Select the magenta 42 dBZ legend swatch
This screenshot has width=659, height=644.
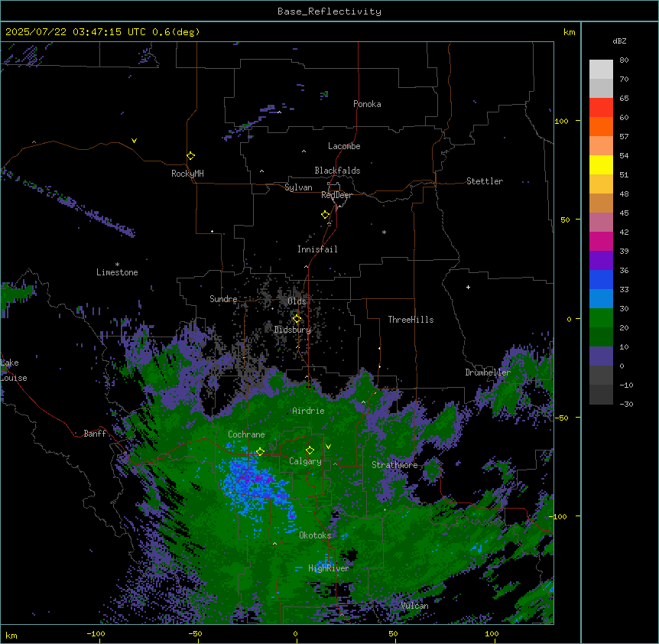click(601, 241)
